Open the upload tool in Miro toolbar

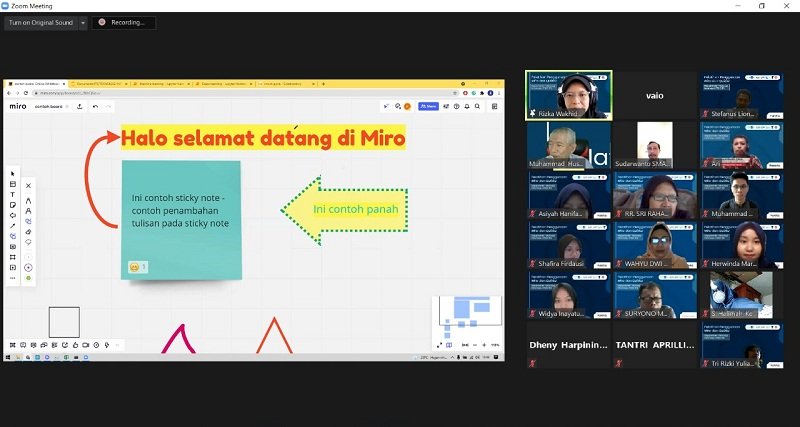13,267
